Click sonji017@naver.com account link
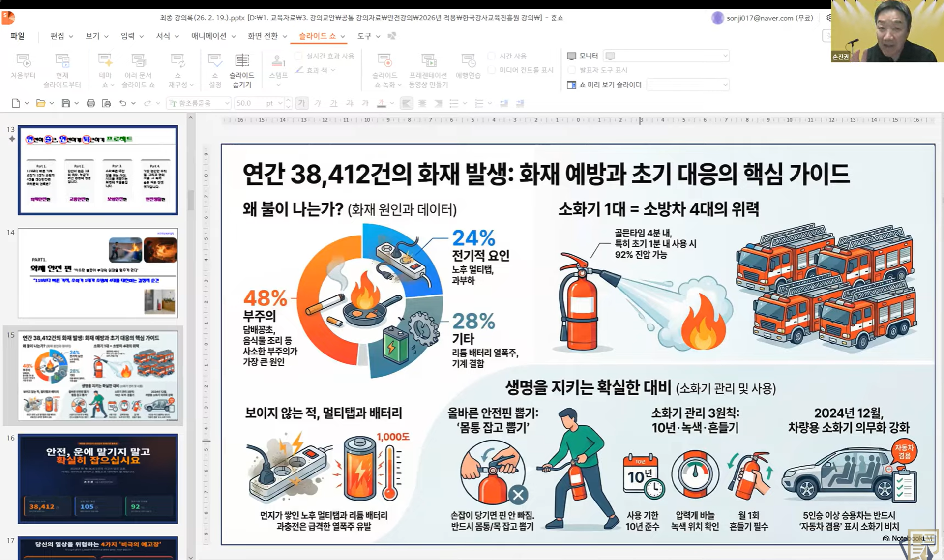Image resolution: width=944 pixels, height=560 pixels. [x=769, y=18]
